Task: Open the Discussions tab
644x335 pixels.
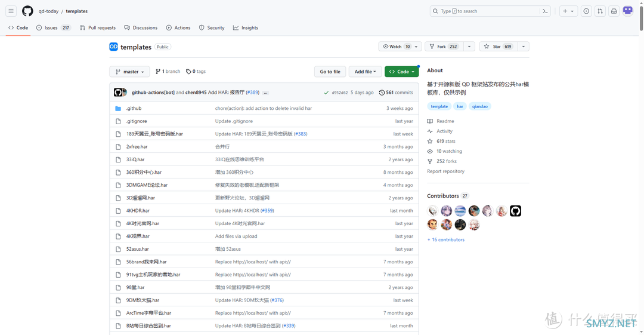Action: coord(141,27)
